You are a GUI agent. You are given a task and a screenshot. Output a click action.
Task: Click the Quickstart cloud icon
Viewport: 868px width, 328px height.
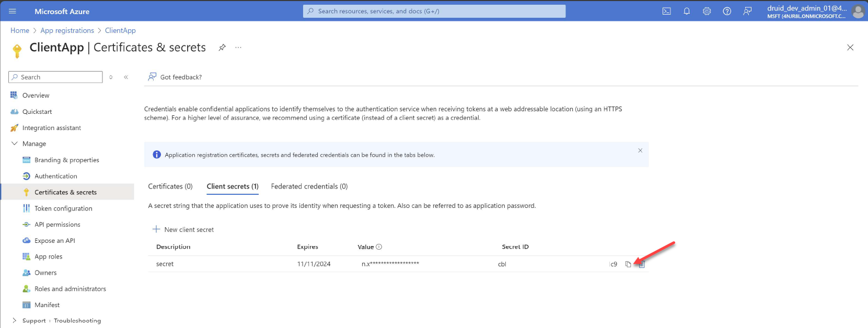click(14, 111)
